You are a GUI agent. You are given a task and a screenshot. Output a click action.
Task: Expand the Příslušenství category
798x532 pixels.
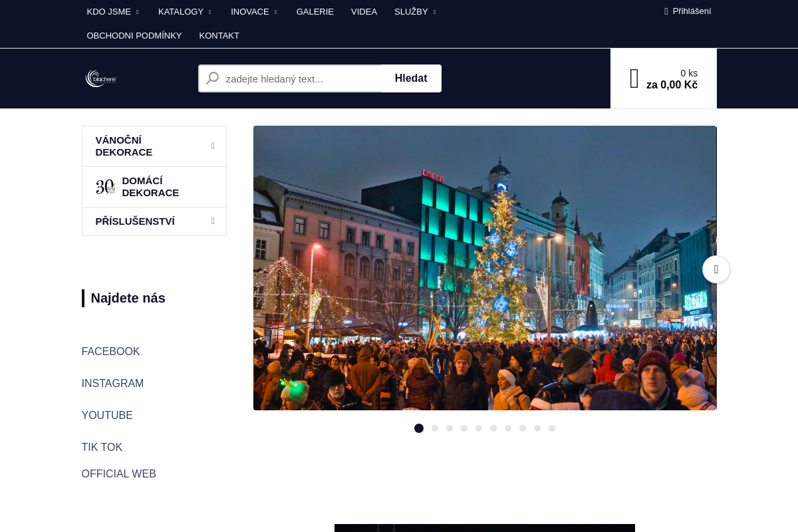[x=213, y=221]
